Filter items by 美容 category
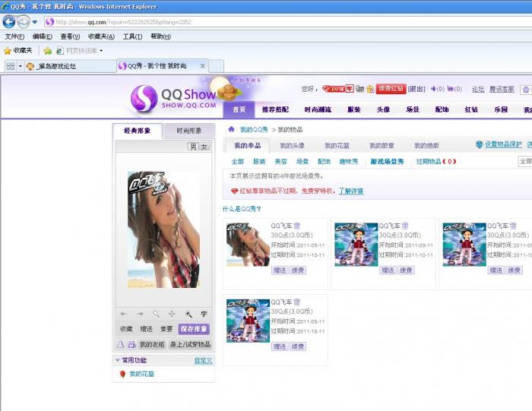The image size is (532, 411). point(280,162)
